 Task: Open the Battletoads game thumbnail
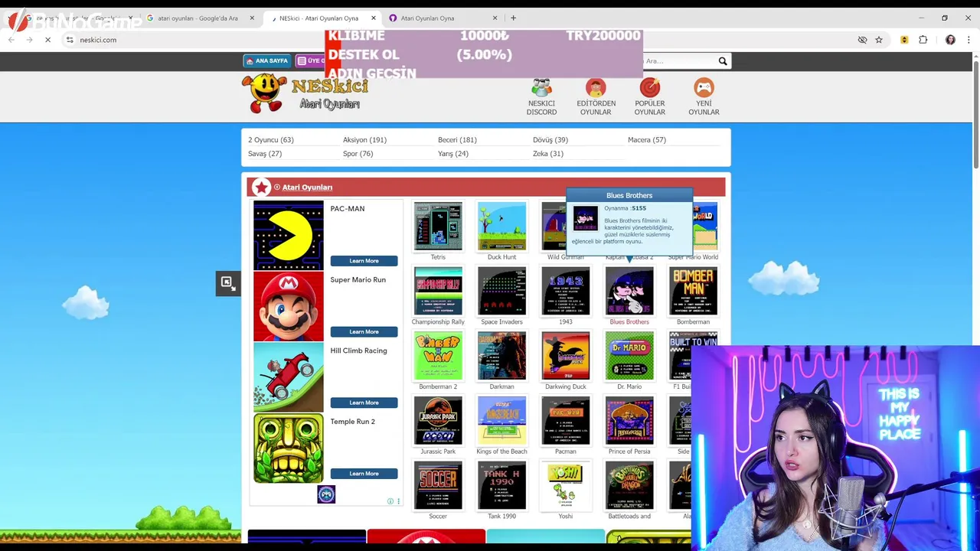(629, 485)
